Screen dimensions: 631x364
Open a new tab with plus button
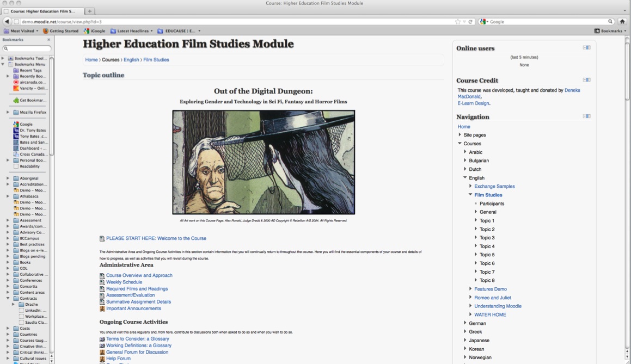tap(90, 11)
